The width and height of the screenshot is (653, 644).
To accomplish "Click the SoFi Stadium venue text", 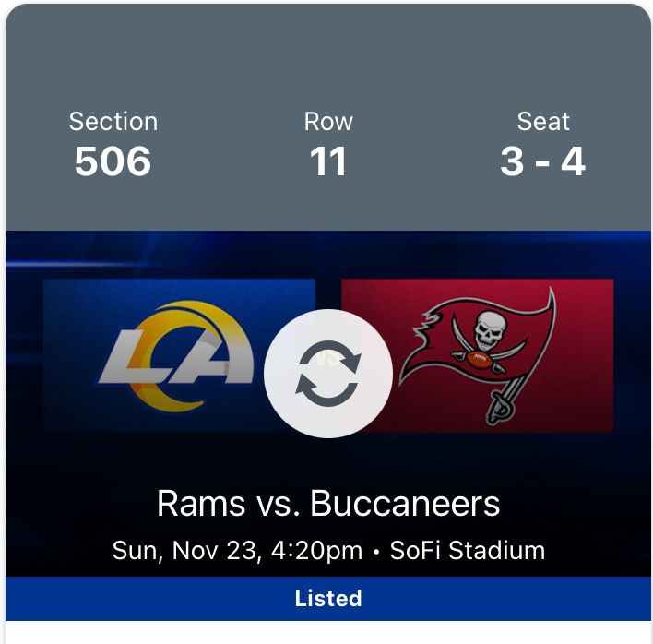I will 467,551.
